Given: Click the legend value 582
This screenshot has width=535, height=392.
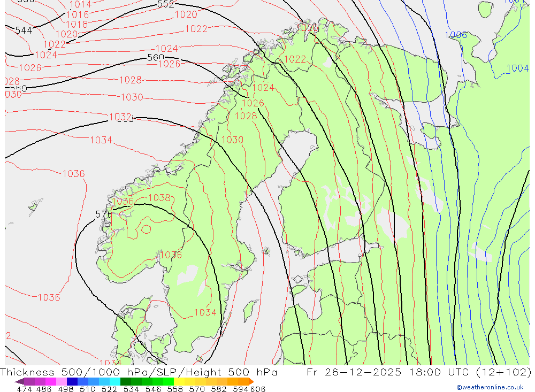Looking at the screenshot, I should point(219,389).
